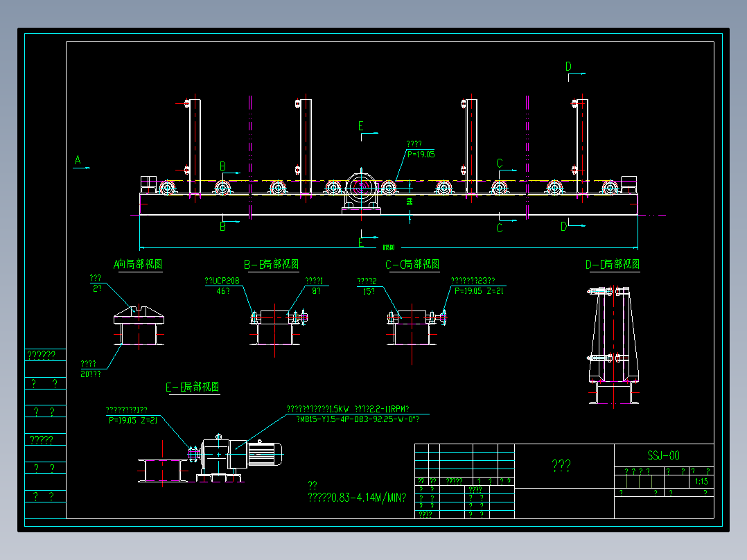This screenshot has width=747, height=560.
Task: Select the MB15-Y1.5-4P motor model annotation
Action: click(x=358, y=419)
